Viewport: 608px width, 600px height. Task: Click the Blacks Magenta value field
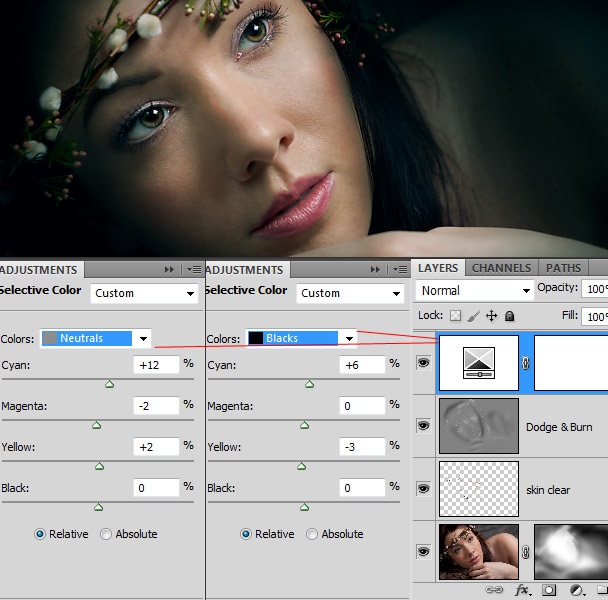click(362, 406)
